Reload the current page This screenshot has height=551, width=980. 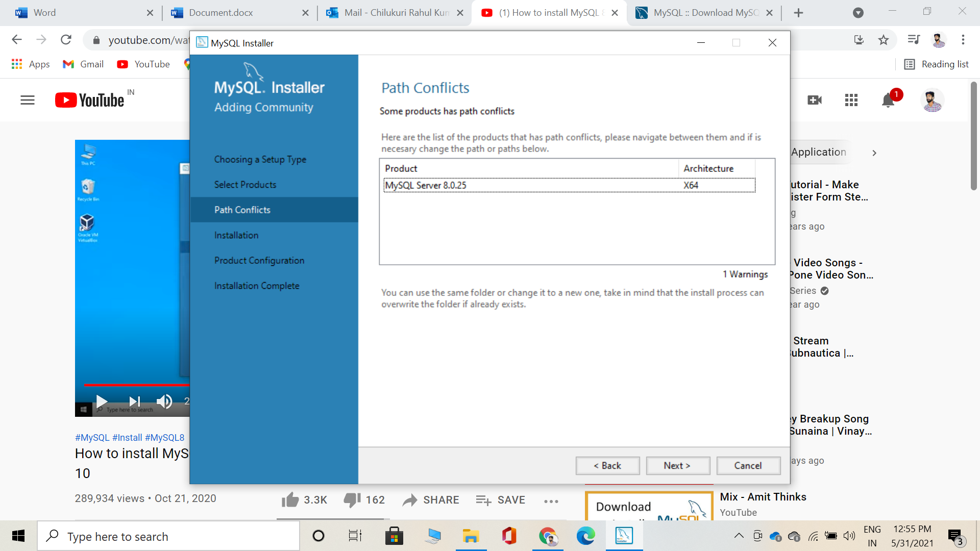click(66, 40)
